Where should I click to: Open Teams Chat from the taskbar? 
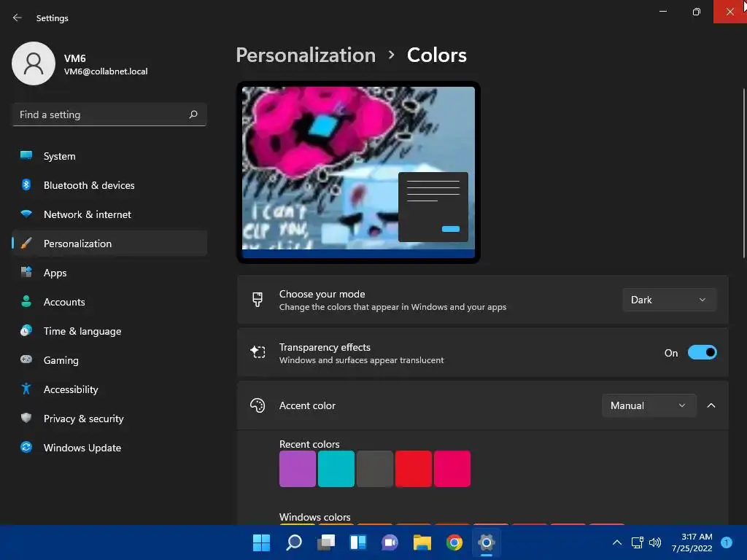coord(390,542)
